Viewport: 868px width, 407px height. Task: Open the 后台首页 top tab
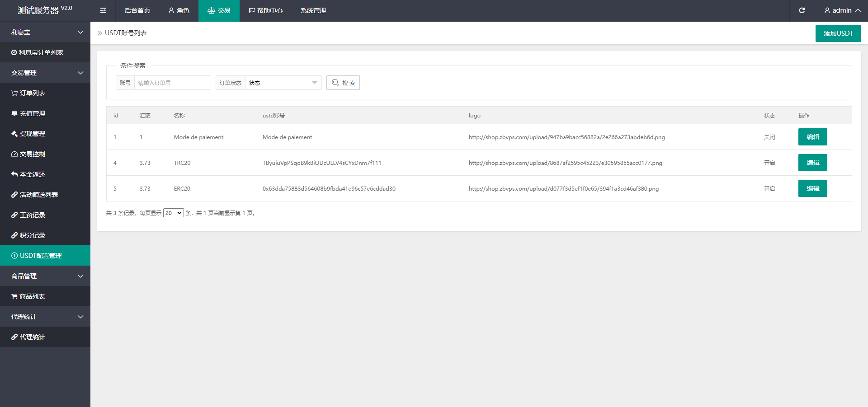pyautogui.click(x=137, y=10)
